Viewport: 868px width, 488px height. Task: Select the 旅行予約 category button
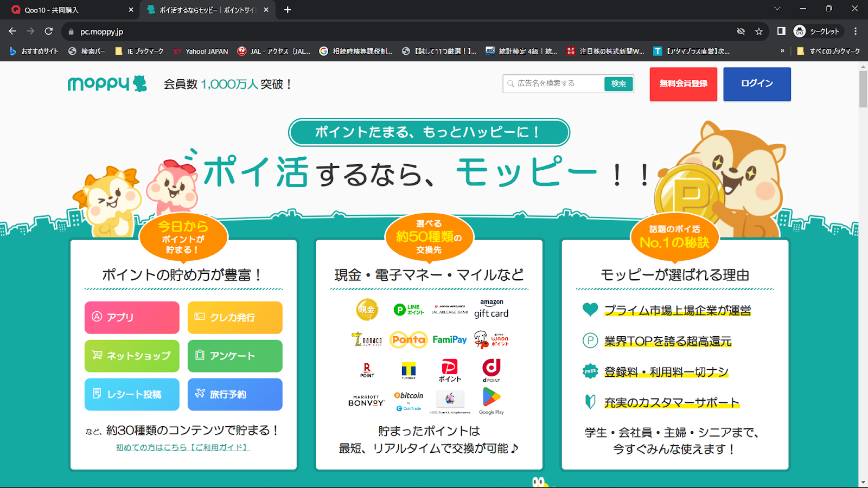point(235,394)
